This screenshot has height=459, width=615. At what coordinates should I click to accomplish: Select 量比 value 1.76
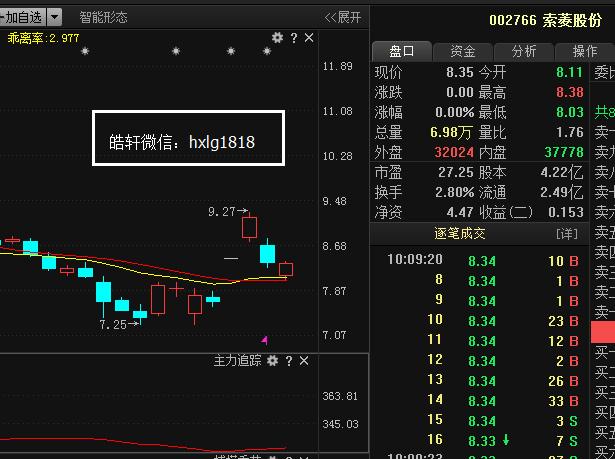(570, 133)
